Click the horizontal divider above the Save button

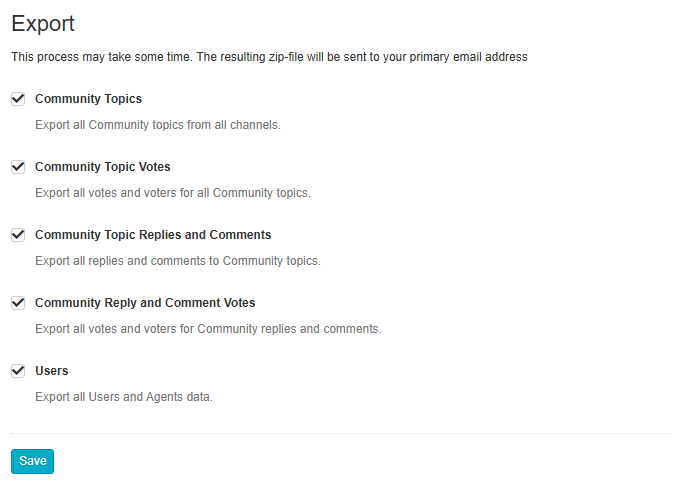point(340,433)
